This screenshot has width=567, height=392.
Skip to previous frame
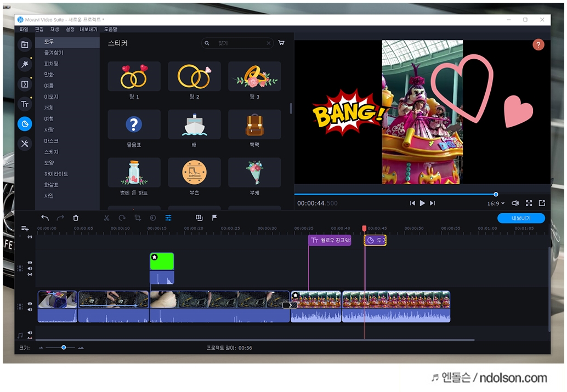tap(412, 203)
